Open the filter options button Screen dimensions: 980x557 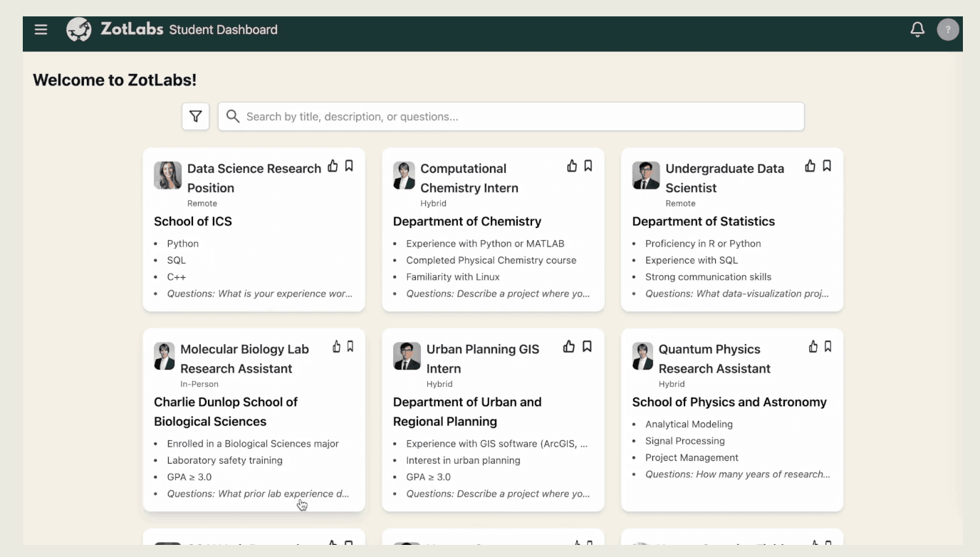pyautogui.click(x=196, y=116)
